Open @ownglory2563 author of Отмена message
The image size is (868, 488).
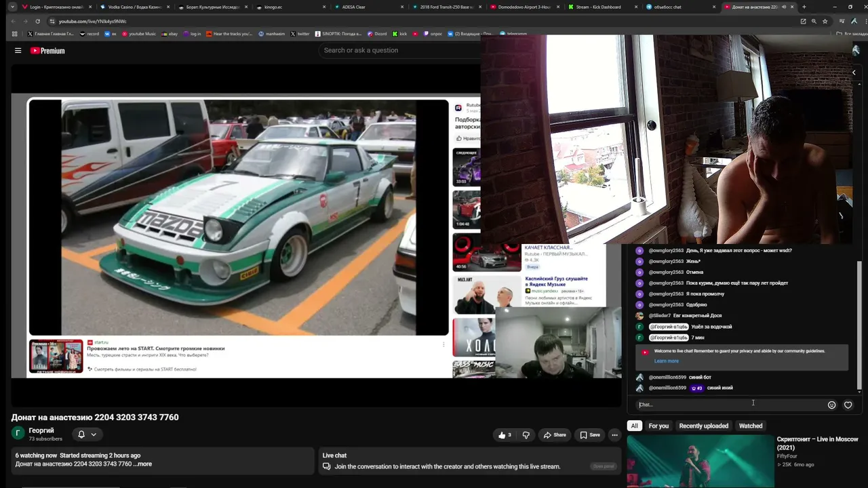point(666,272)
